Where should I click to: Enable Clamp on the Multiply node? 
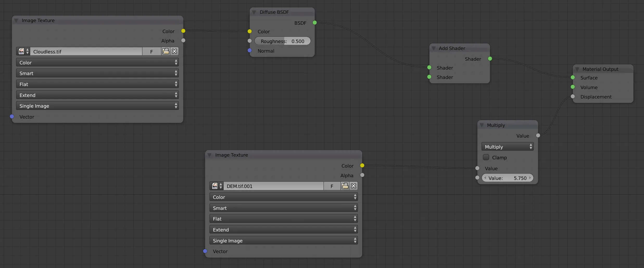[486, 157]
